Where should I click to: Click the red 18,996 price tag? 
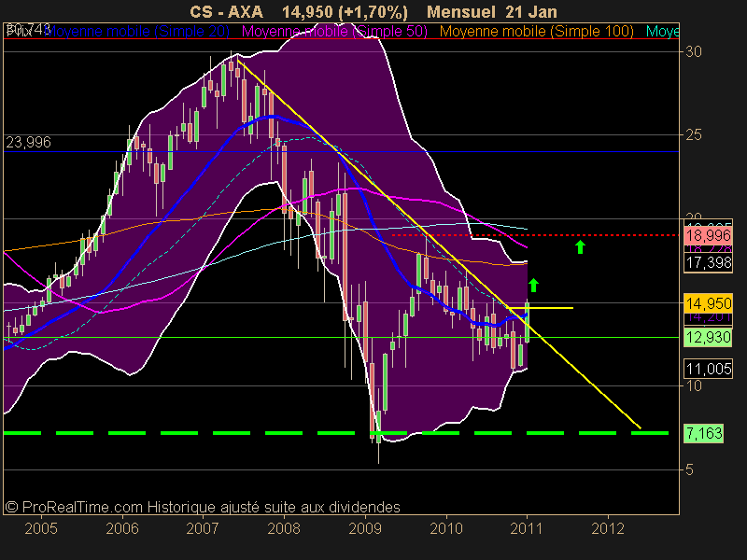pyautogui.click(x=709, y=235)
